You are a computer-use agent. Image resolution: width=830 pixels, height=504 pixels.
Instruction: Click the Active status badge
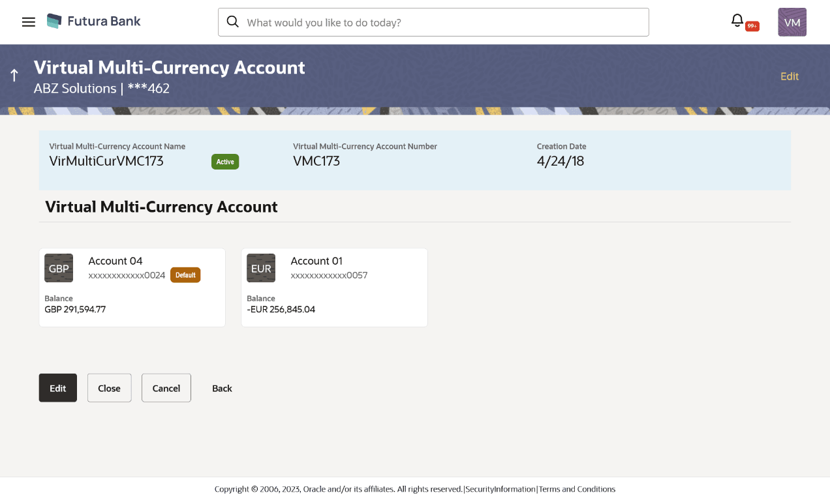(x=225, y=161)
